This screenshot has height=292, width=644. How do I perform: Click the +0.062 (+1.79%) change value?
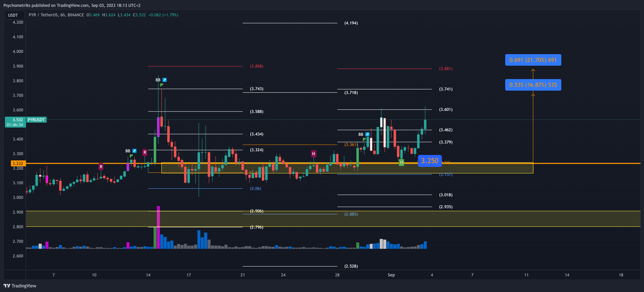point(163,15)
